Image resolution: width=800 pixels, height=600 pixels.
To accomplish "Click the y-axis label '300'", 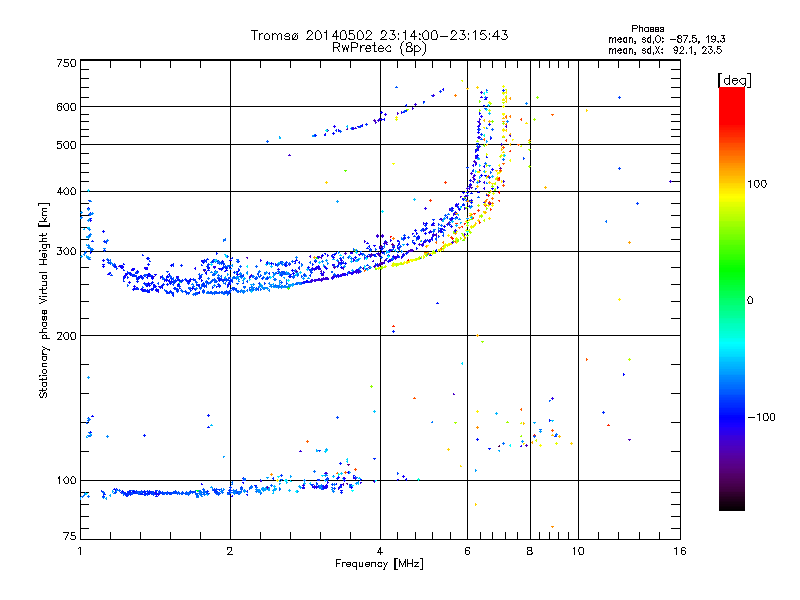I will [66, 252].
